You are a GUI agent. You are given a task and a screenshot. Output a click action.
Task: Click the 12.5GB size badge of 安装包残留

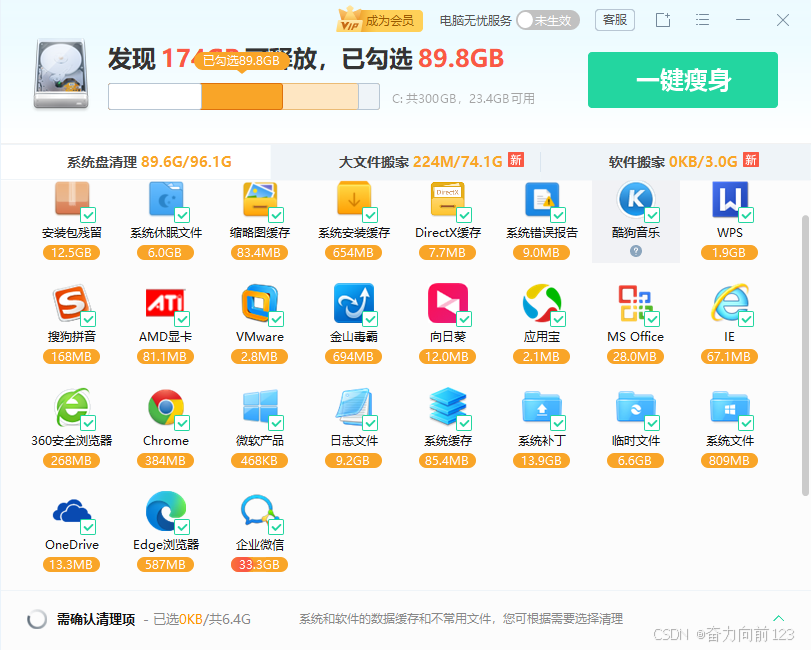tap(71, 253)
